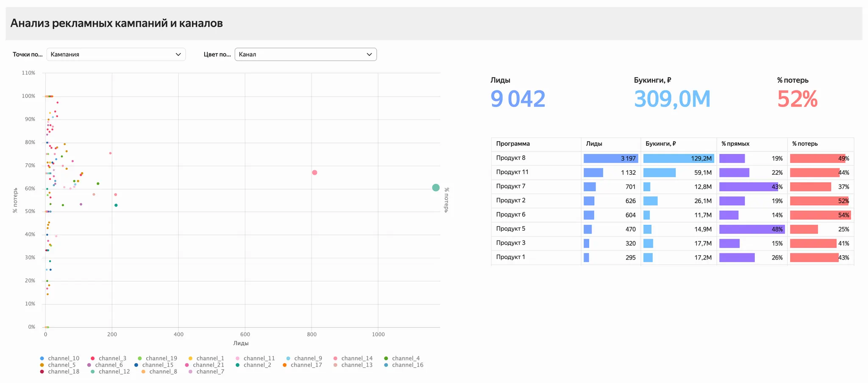Expand the "Канал" color dropdown chevron
The height and width of the screenshot is (383, 868).
click(x=369, y=54)
